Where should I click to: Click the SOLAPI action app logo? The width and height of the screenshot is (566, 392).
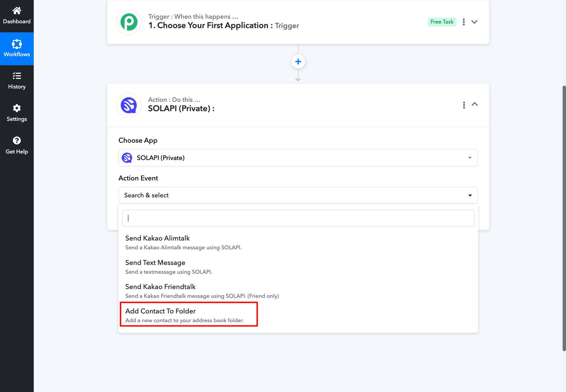(129, 105)
